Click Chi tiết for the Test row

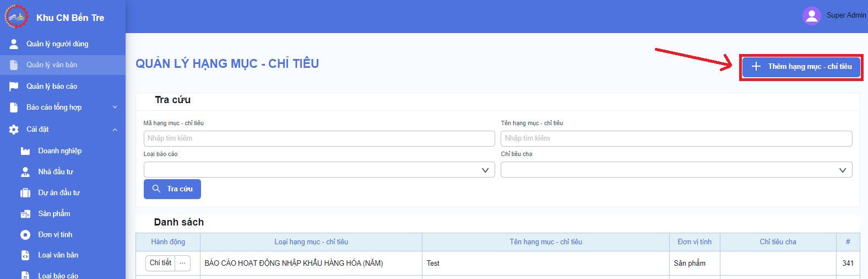(160, 263)
